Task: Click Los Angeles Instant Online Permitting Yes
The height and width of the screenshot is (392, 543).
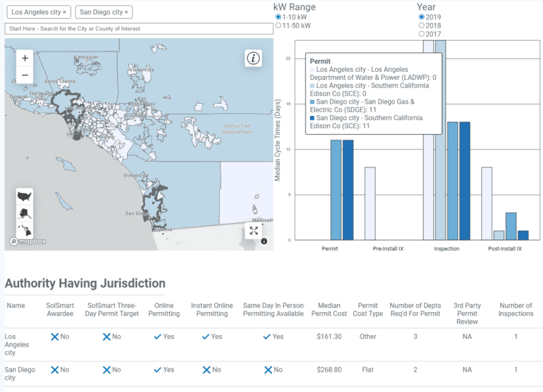Action: (212, 336)
